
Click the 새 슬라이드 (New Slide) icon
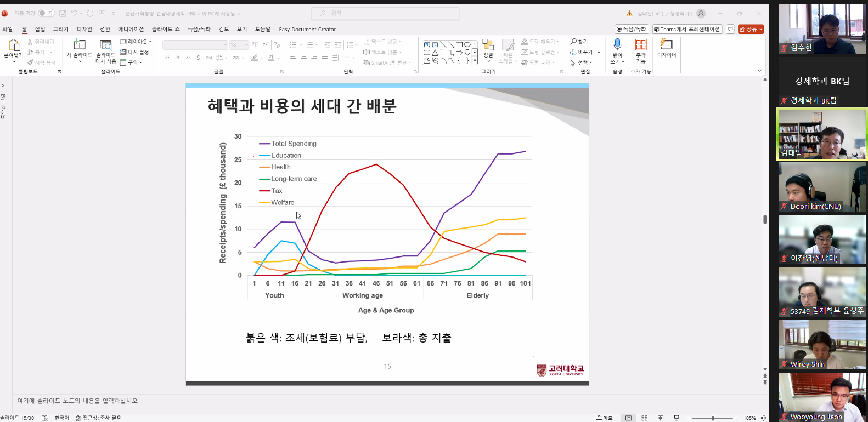point(80,44)
